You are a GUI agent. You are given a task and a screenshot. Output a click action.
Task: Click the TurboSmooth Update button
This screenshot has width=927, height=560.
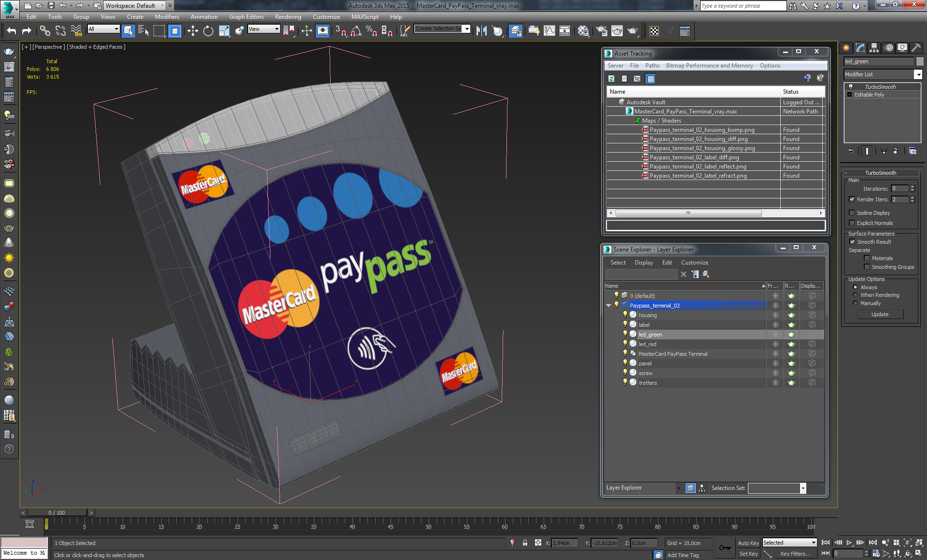click(x=880, y=314)
